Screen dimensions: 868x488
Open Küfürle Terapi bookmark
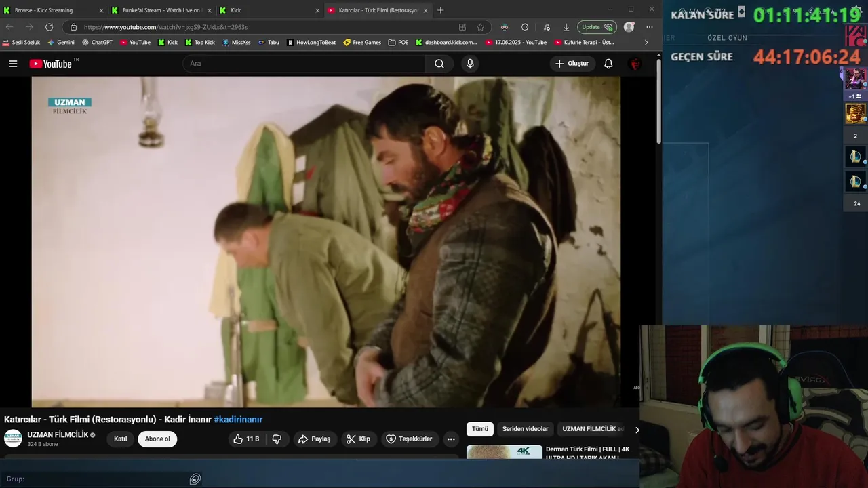[584, 42]
